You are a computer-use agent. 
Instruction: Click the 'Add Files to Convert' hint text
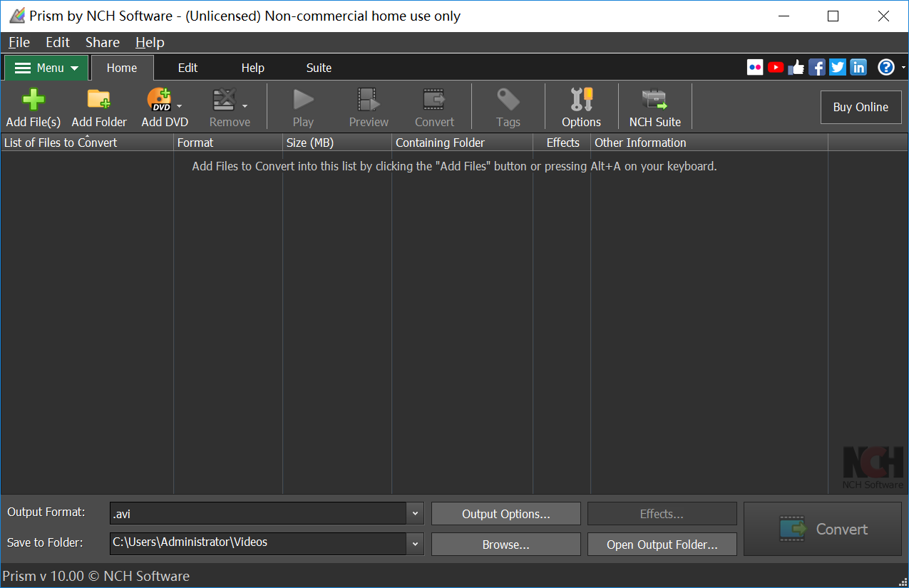pyautogui.click(x=454, y=166)
